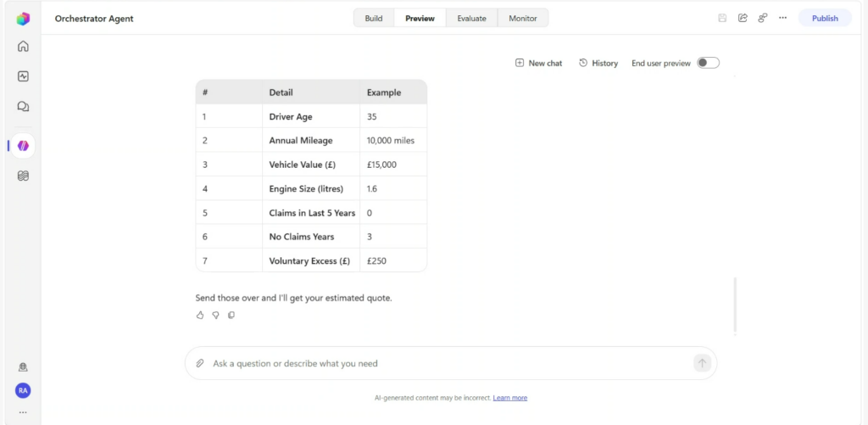The width and height of the screenshot is (868, 425).
Task: Open chat History
Action: pyautogui.click(x=598, y=63)
